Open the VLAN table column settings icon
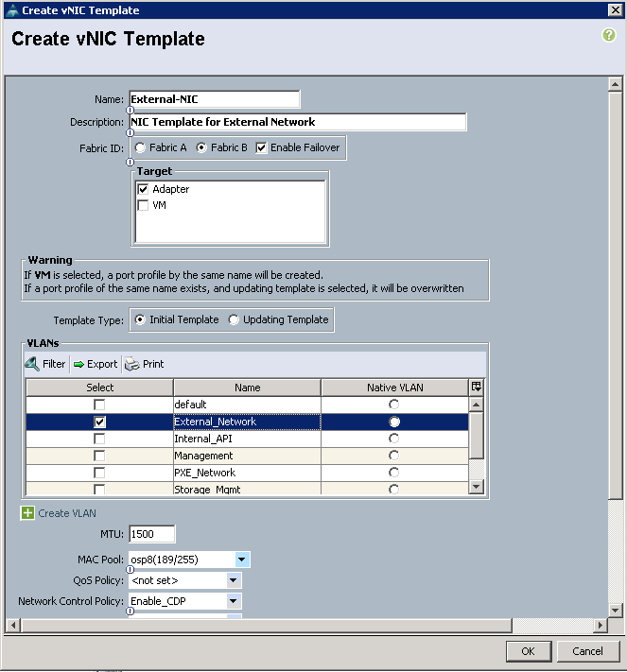627x672 pixels. pyautogui.click(x=476, y=387)
